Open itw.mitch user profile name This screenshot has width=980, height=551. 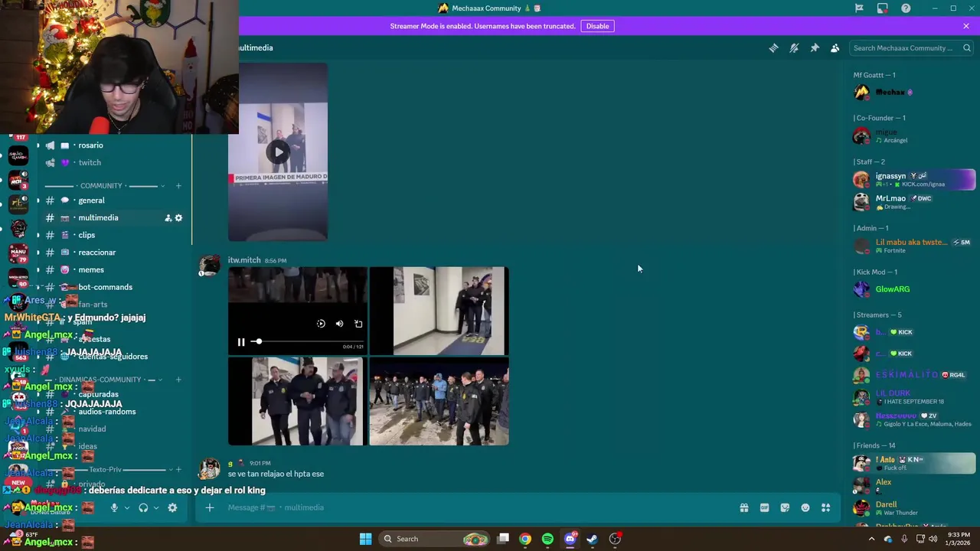pyautogui.click(x=244, y=260)
